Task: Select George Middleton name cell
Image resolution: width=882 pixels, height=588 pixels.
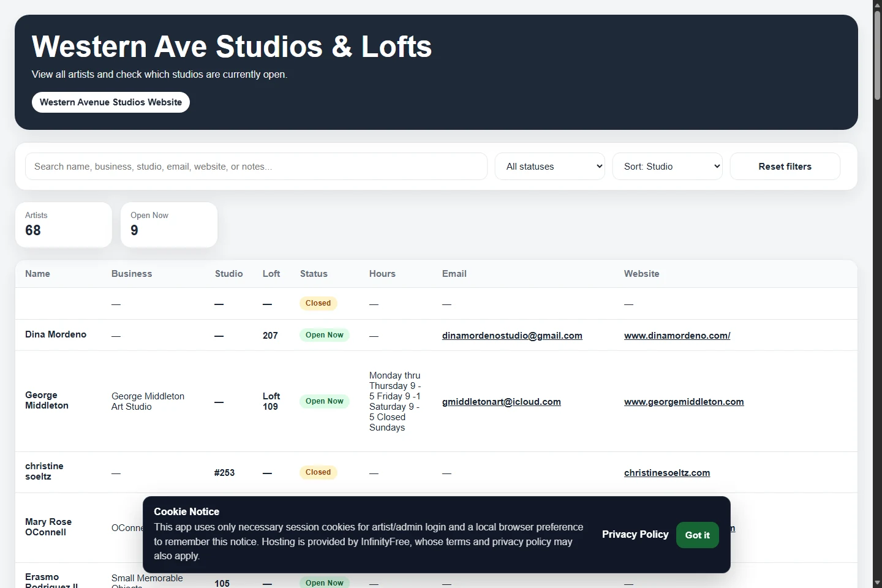Action: pyautogui.click(x=47, y=401)
